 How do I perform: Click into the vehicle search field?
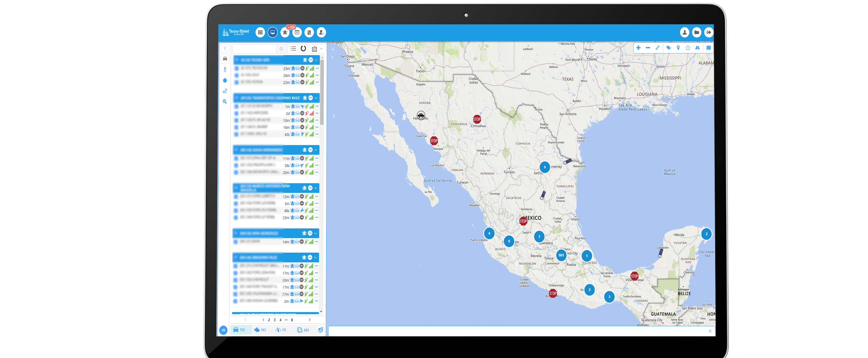coord(254,49)
